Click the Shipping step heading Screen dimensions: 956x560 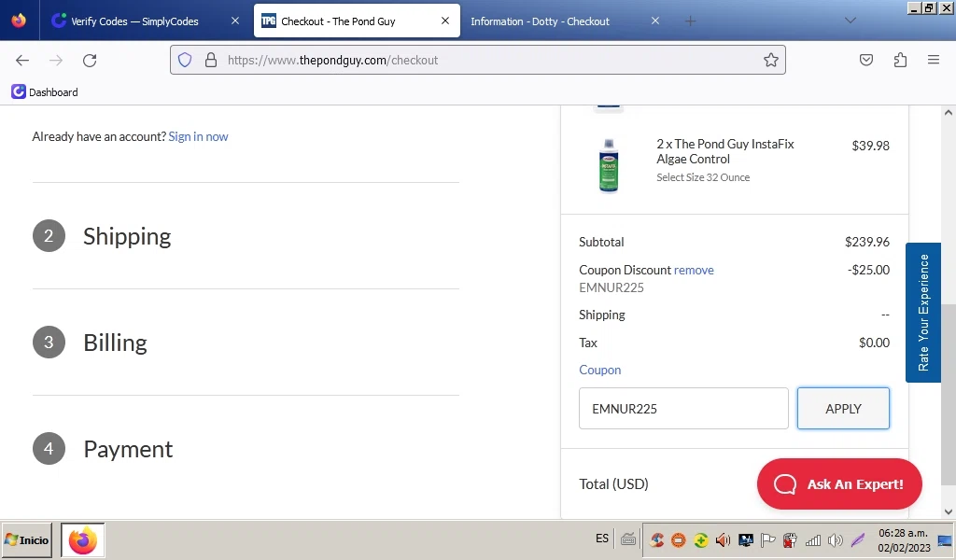point(127,236)
